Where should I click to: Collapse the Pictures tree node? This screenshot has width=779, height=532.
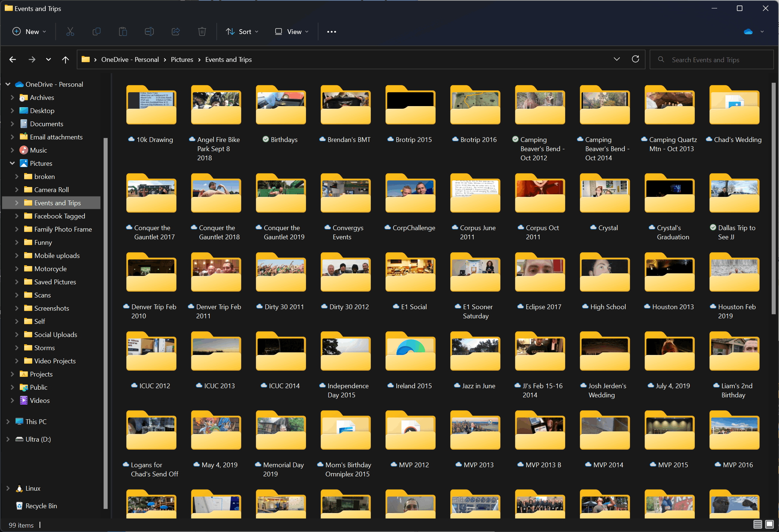[12, 163]
